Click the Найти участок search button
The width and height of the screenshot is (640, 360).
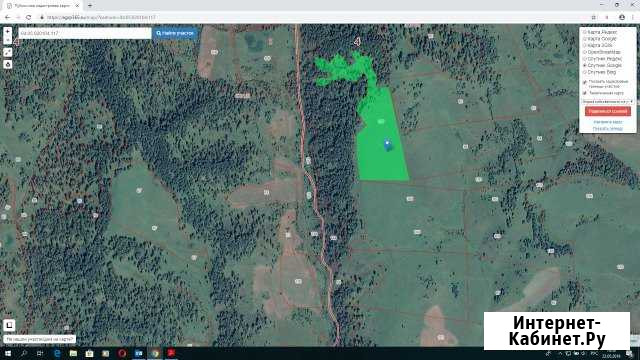click(175, 33)
